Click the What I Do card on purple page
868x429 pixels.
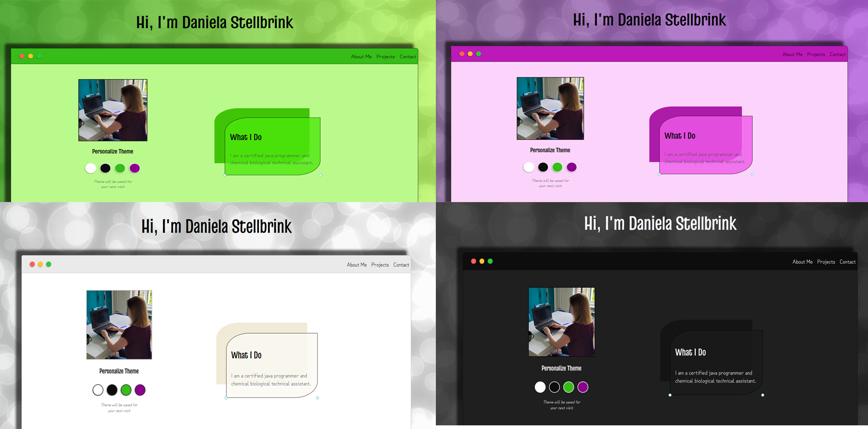point(705,145)
